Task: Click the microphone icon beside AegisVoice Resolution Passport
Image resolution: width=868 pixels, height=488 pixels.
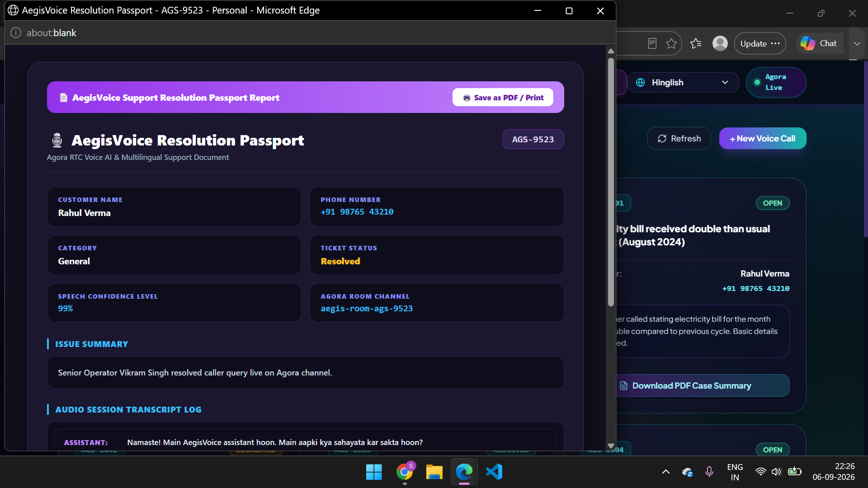Action: click(57, 141)
